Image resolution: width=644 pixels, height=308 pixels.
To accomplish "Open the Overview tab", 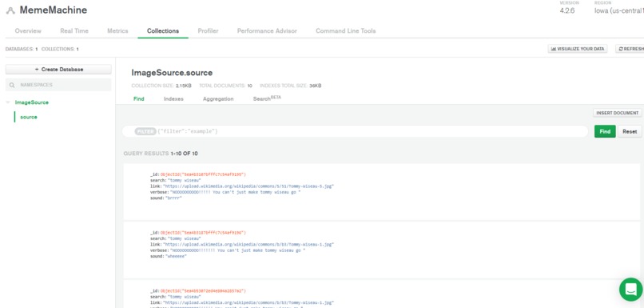I will tap(28, 31).
